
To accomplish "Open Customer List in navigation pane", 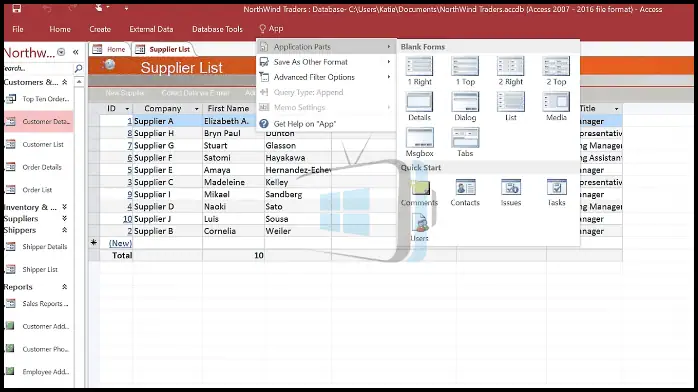I will pos(39,144).
